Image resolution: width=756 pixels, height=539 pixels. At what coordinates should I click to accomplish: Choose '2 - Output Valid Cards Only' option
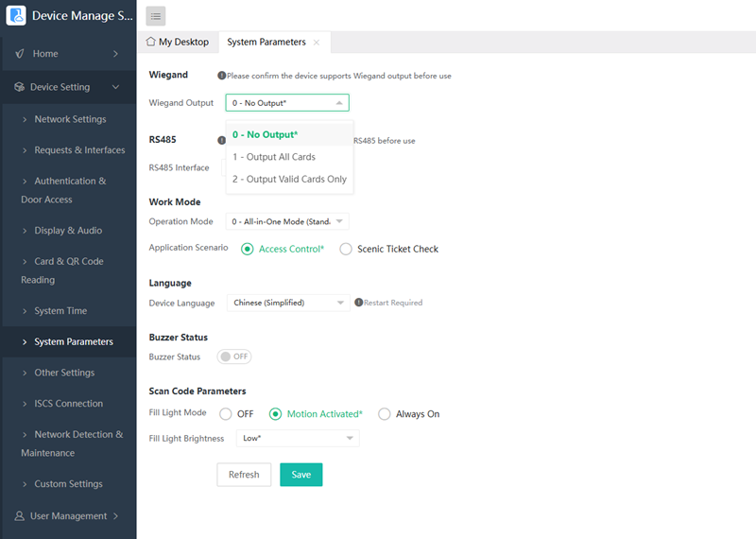pos(290,179)
